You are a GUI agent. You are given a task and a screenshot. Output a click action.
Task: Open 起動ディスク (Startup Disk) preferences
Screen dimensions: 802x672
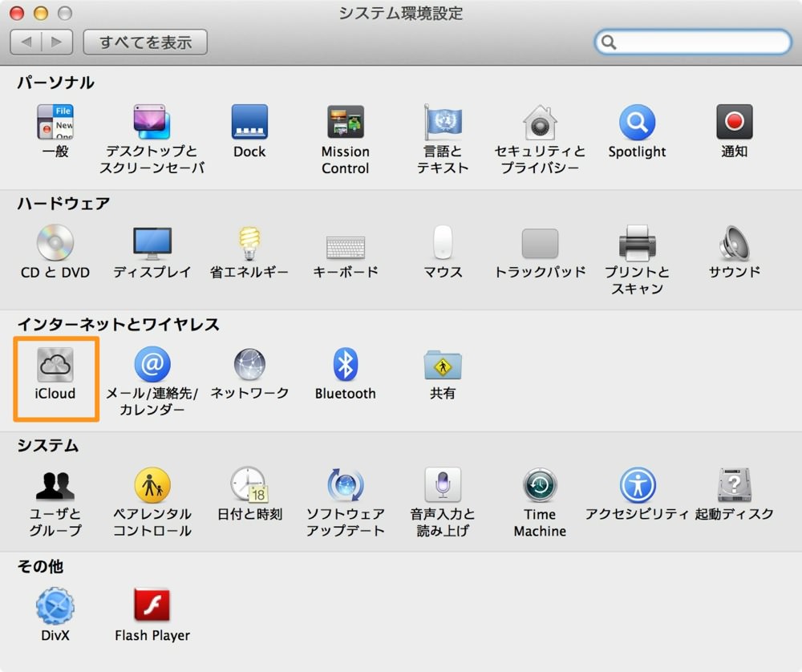click(735, 485)
